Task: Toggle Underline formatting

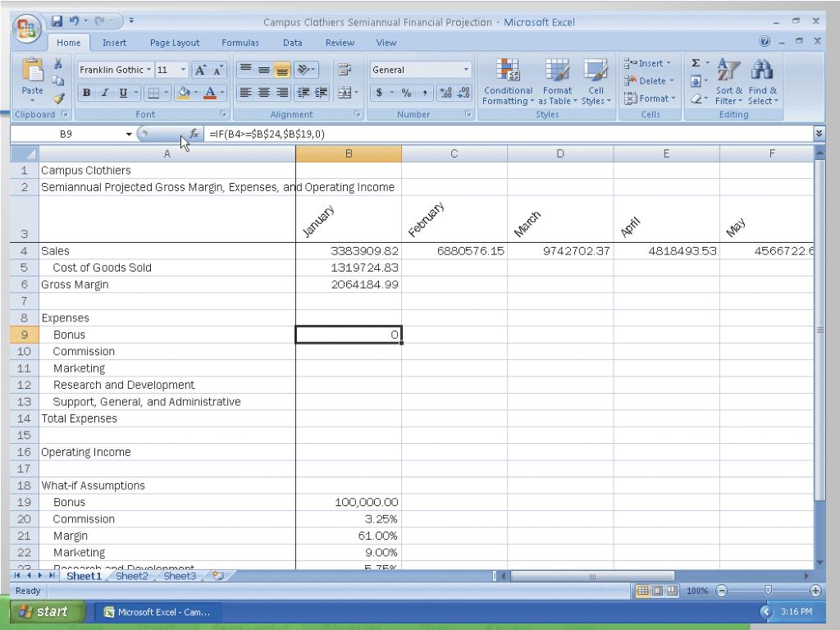Action: click(x=123, y=93)
